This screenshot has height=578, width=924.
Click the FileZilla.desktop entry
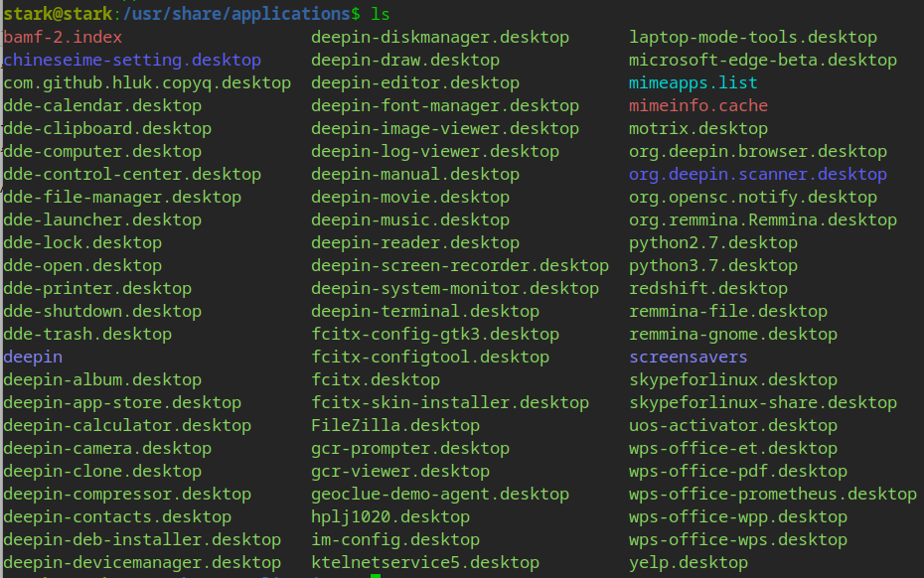(x=394, y=426)
